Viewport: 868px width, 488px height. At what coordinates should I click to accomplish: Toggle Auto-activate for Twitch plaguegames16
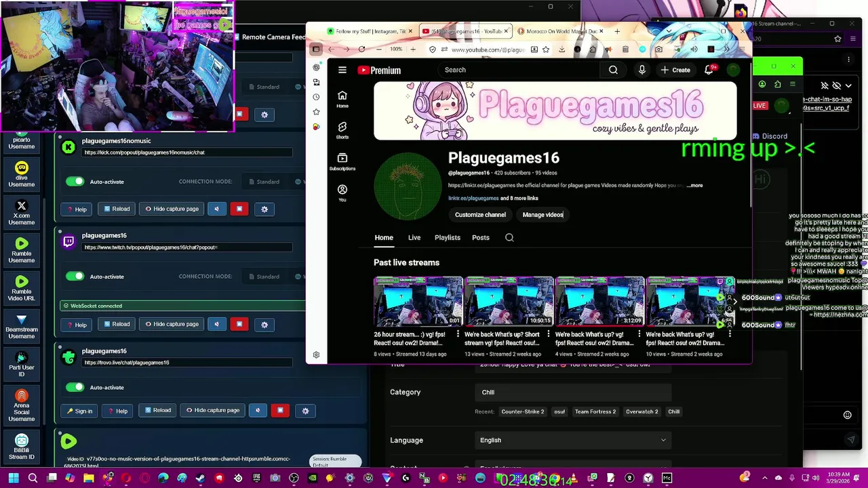pyautogui.click(x=75, y=277)
